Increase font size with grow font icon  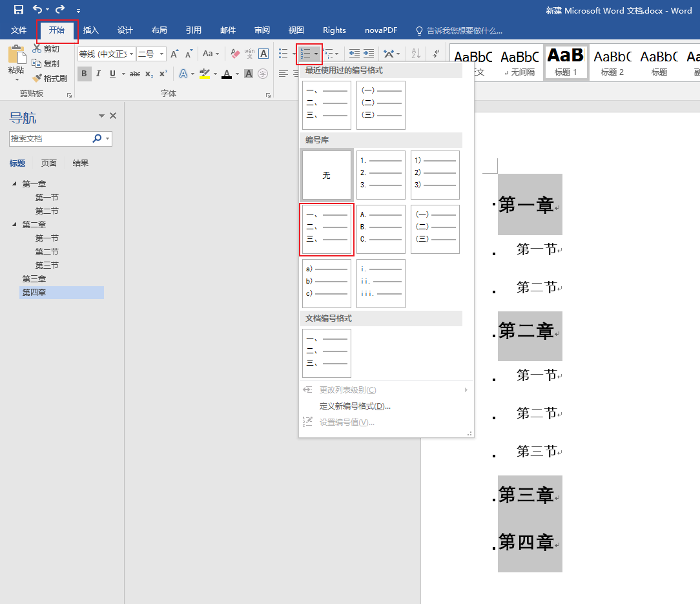click(174, 54)
